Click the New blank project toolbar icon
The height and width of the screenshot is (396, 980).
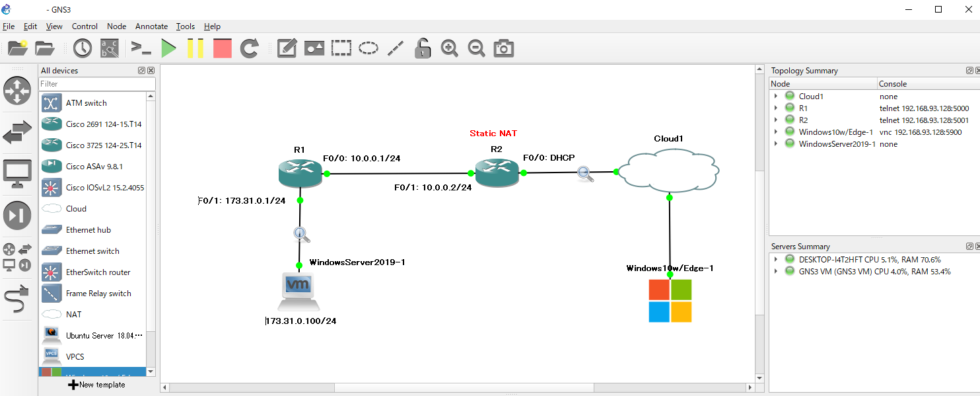point(18,48)
